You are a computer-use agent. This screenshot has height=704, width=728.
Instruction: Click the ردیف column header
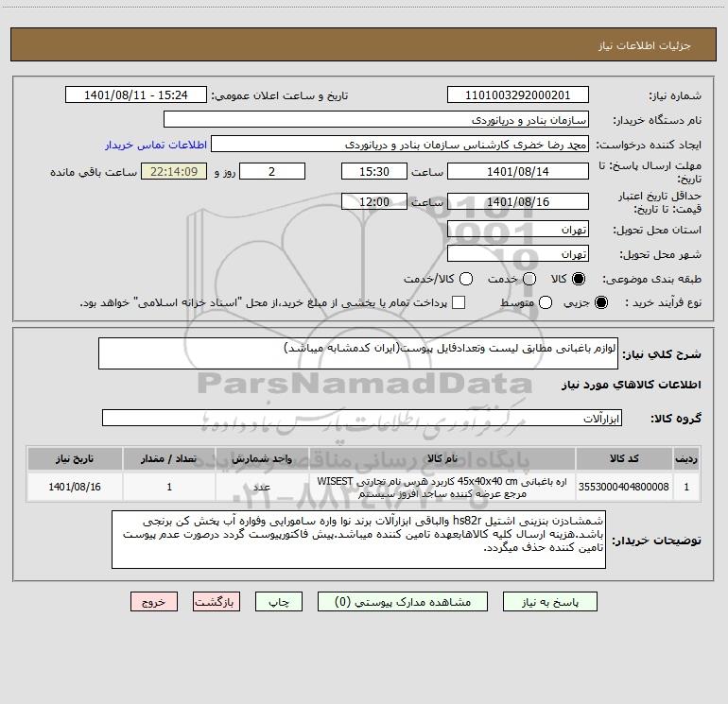686,458
